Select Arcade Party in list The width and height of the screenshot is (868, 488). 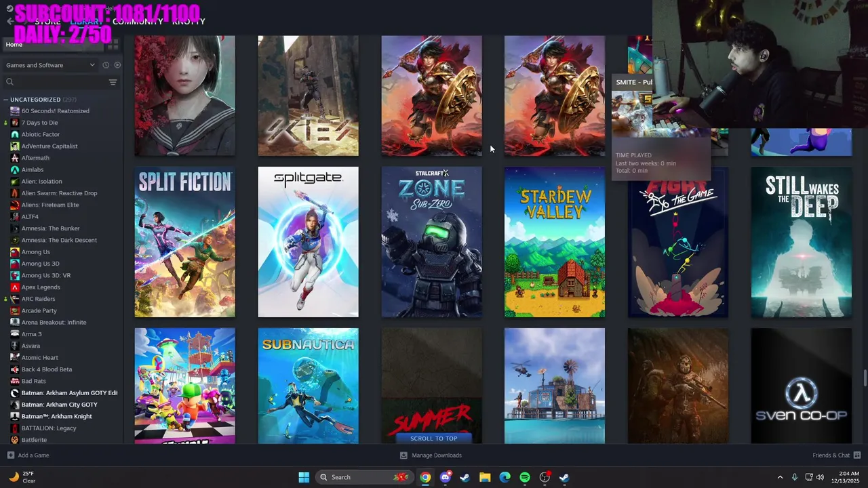click(39, 310)
